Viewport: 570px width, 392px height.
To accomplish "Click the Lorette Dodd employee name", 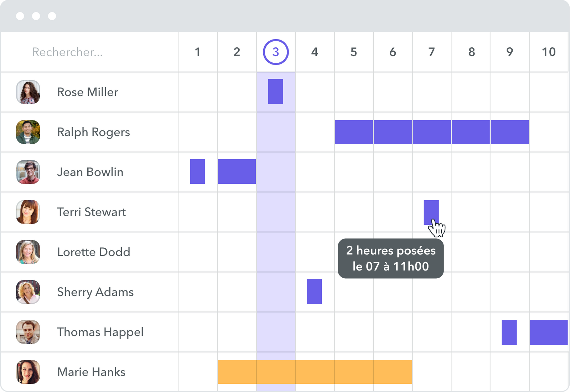I will (94, 252).
